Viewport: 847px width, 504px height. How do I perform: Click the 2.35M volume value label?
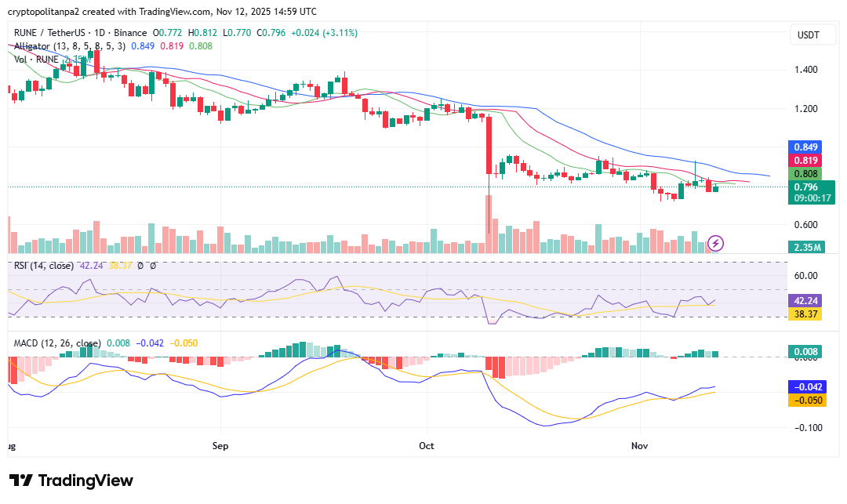(808, 246)
